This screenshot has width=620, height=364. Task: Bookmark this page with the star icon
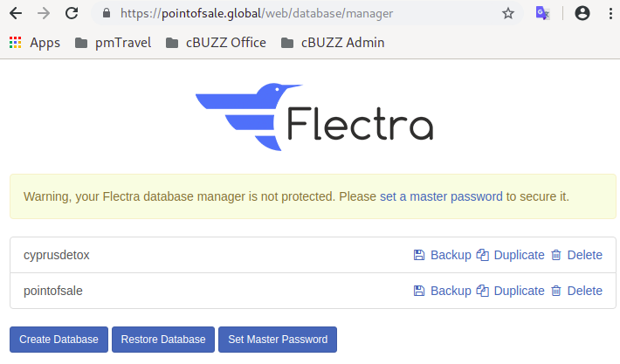[508, 14]
